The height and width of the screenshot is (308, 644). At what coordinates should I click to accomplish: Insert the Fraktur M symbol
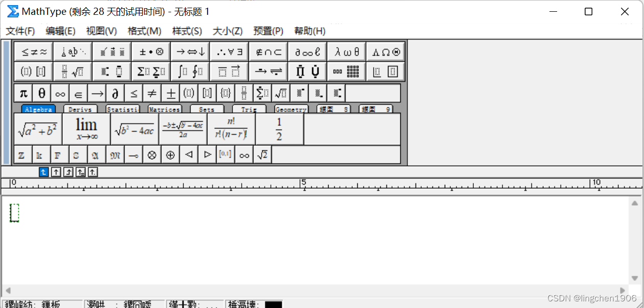coord(115,155)
